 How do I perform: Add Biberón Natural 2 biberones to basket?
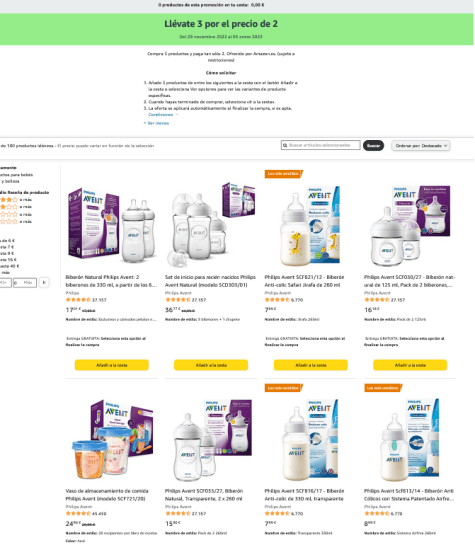pyautogui.click(x=112, y=365)
